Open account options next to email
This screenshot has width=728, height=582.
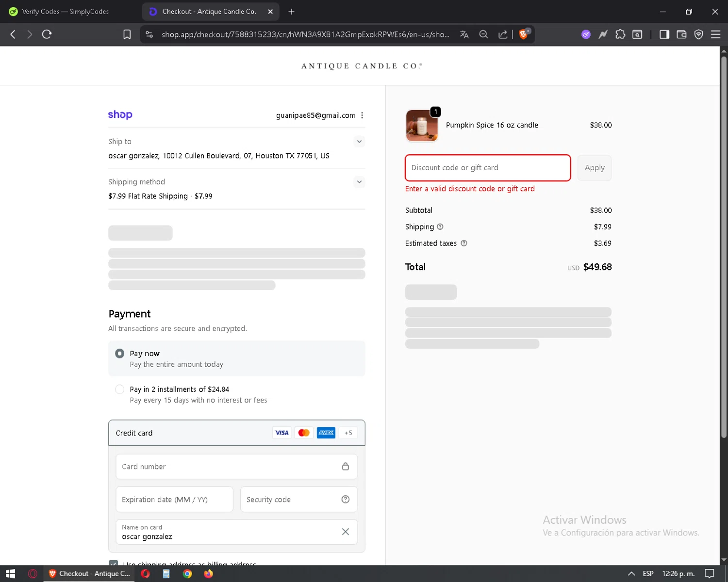(x=362, y=115)
